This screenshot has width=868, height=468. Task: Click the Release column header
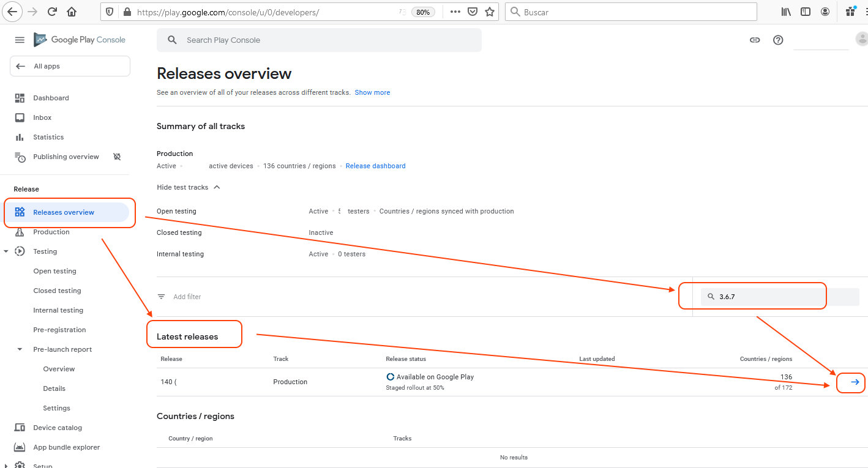[x=171, y=359]
